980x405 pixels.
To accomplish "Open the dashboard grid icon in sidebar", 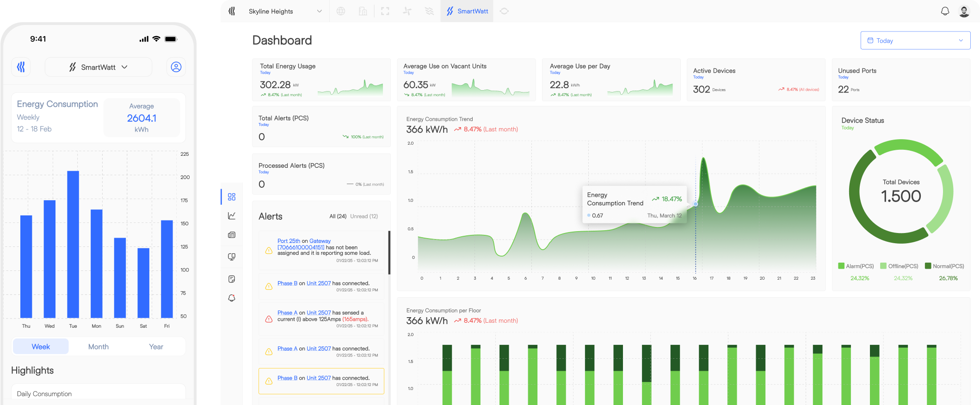I will click(x=232, y=197).
